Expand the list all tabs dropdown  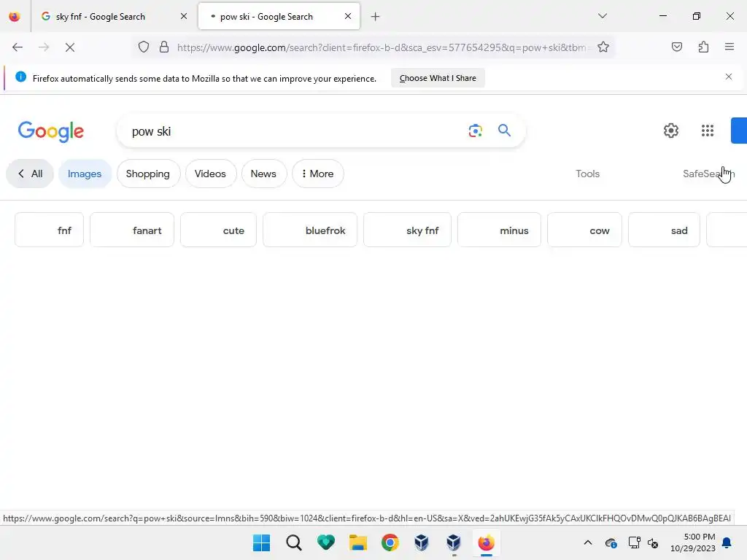point(602,16)
